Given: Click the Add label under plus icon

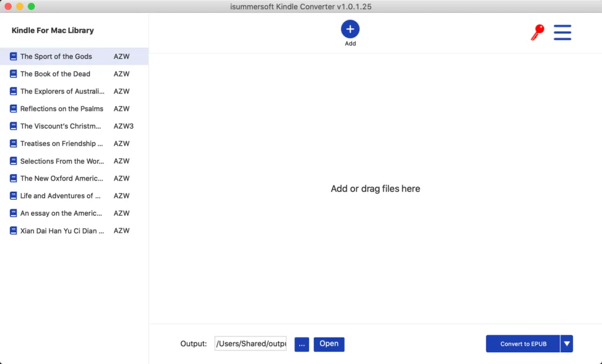Looking at the screenshot, I should click(350, 44).
